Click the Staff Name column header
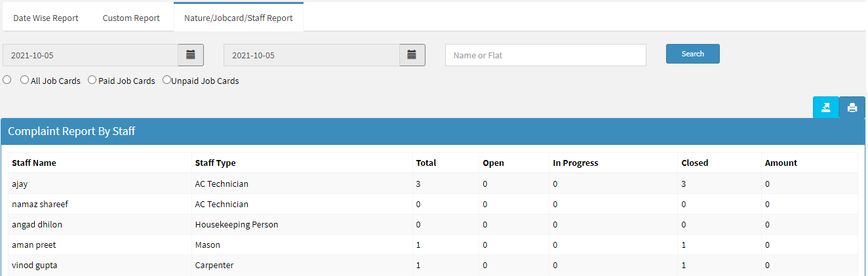The image size is (868, 276). pos(34,163)
